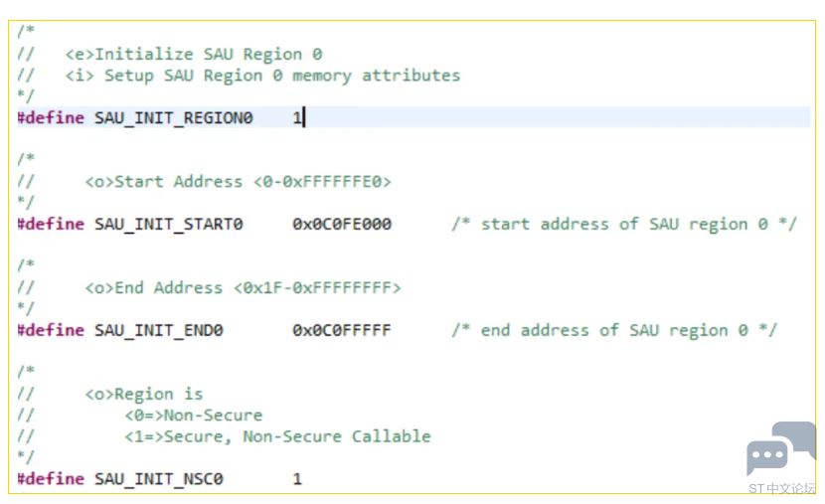Screen dimensions: 825x504
Task: Click the "Setup SAU Region 0 memory attributes" comment
Action: (262, 76)
